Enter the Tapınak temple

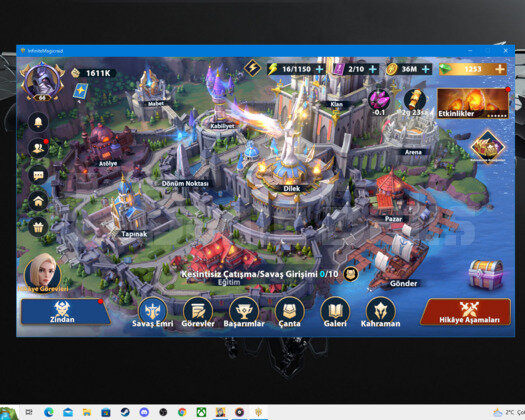point(129,211)
